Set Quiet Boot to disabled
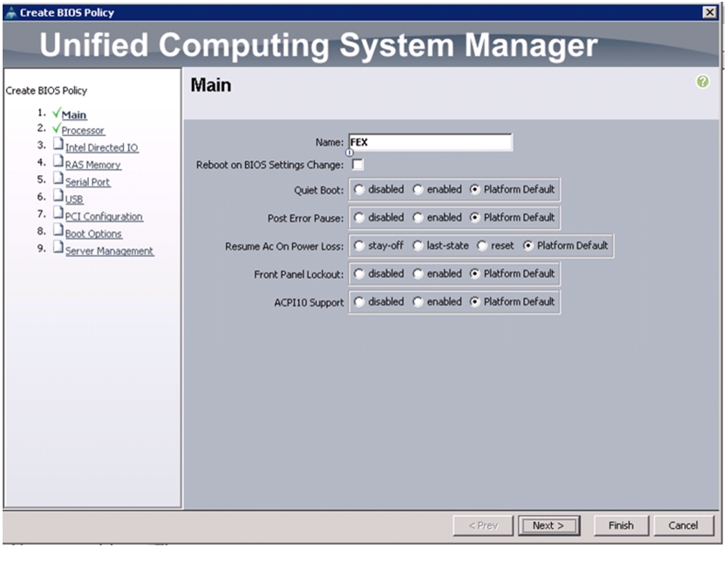This screenshot has height=561, width=728. [359, 189]
